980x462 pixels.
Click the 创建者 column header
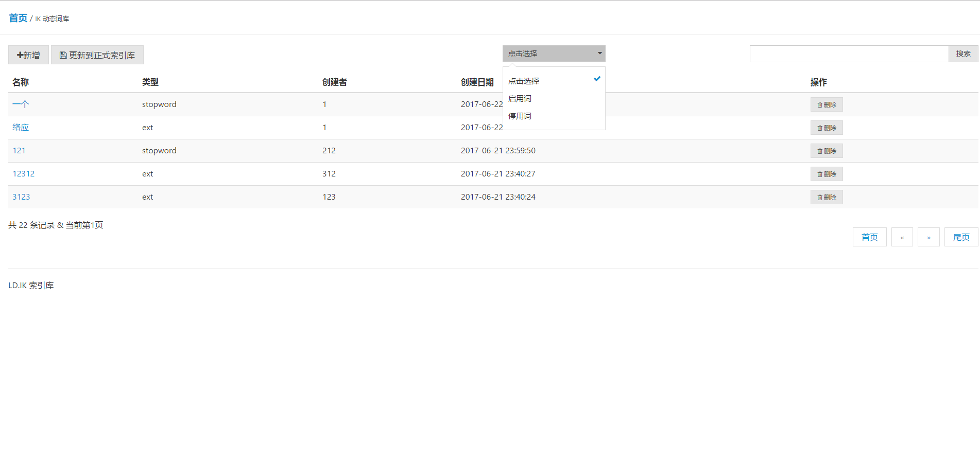(335, 82)
